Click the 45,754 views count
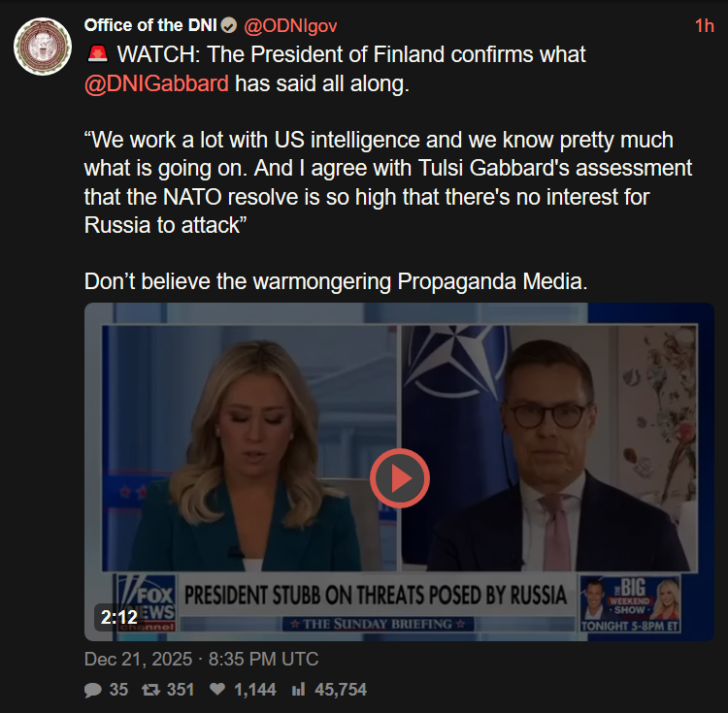Screen dimensions: 728x713 [x=341, y=690]
